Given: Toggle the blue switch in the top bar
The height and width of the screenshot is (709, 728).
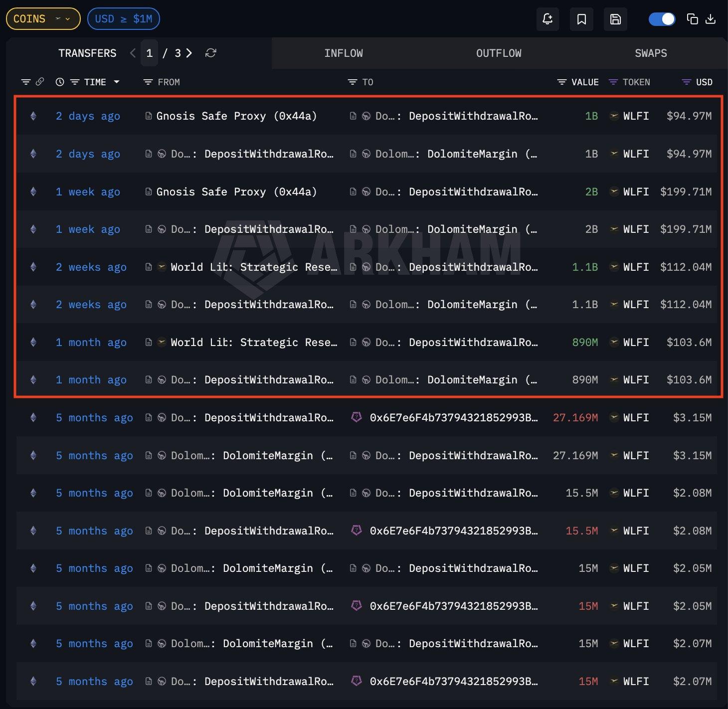Looking at the screenshot, I should [662, 19].
